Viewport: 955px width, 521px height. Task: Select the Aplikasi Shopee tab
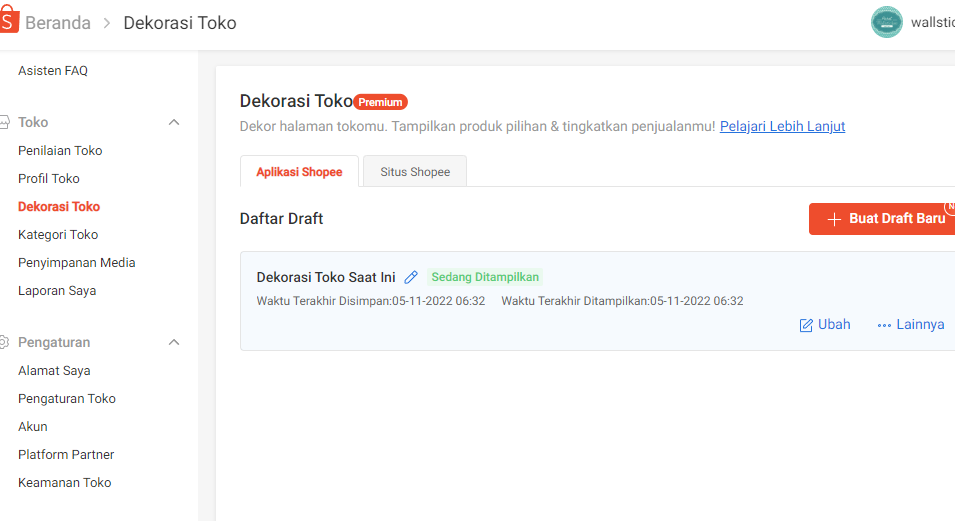click(x=299, y=172)
